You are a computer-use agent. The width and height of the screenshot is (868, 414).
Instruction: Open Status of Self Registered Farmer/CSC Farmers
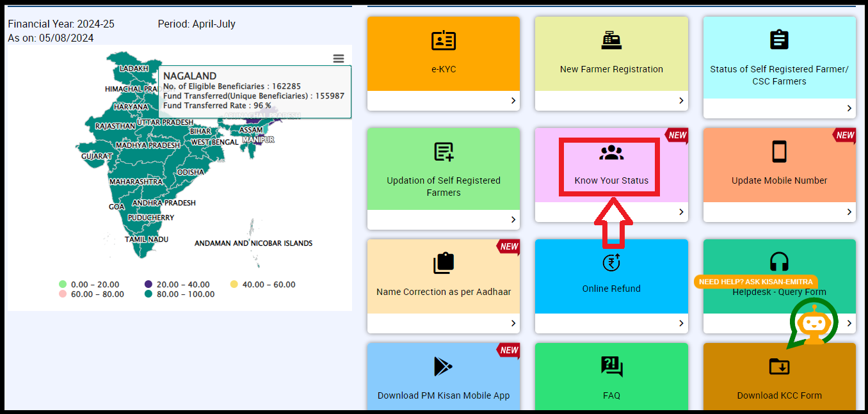pyautogui.click(x=779, y=76)
